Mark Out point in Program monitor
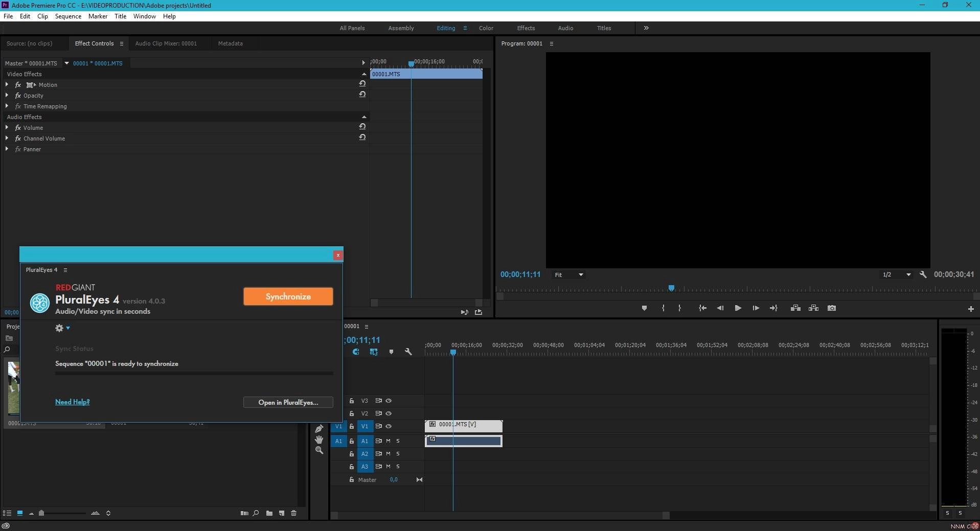 pos(679,308)
